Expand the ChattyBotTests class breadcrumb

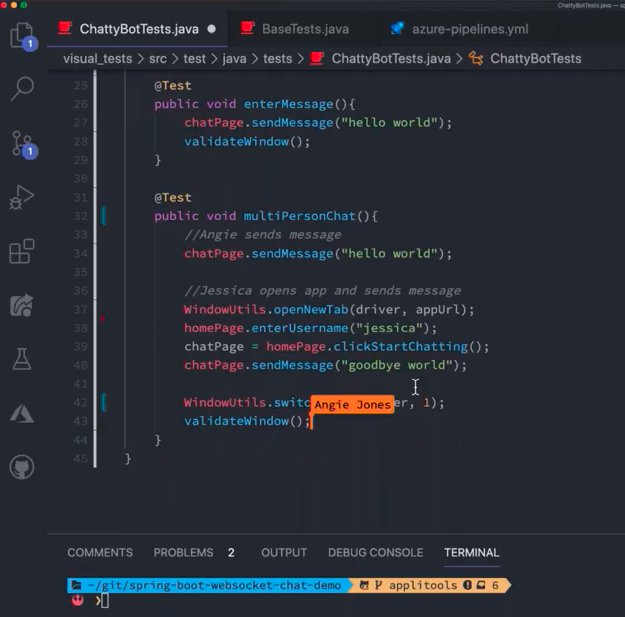[x=535, y=59]
